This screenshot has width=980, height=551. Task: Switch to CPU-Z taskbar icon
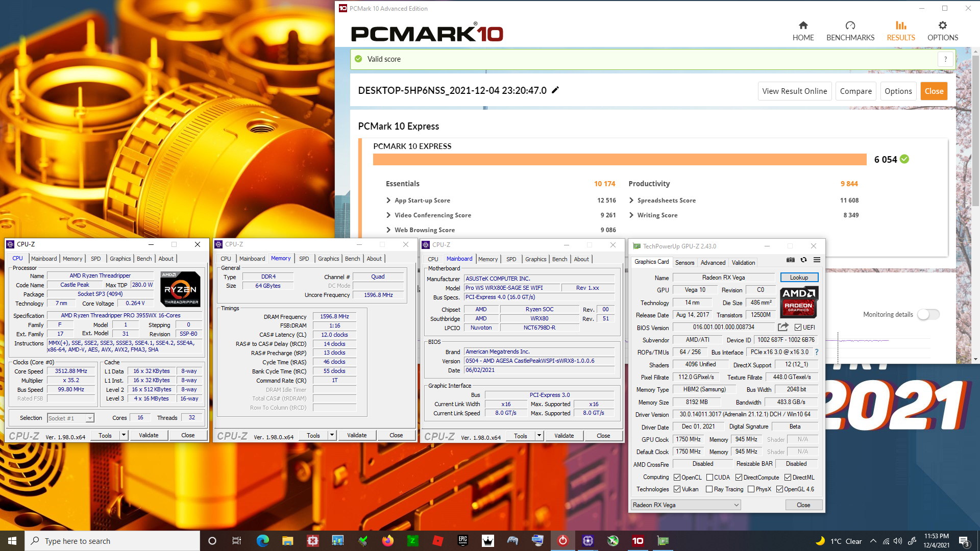point(588,541)
